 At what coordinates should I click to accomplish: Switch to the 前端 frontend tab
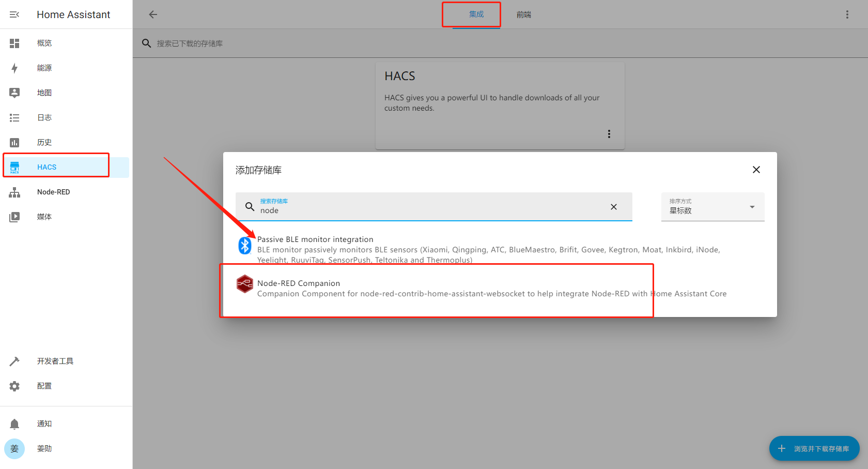(523, 14)
